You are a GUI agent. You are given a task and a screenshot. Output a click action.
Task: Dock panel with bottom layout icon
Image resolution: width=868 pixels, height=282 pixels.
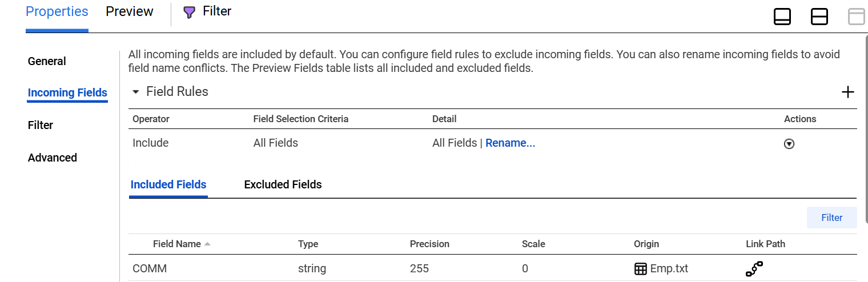click(782, 17)
